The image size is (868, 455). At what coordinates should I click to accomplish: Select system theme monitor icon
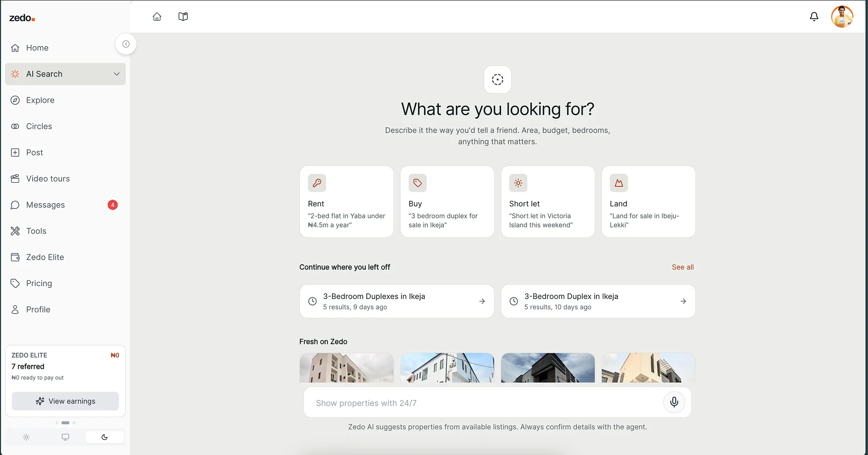[65, 437]
